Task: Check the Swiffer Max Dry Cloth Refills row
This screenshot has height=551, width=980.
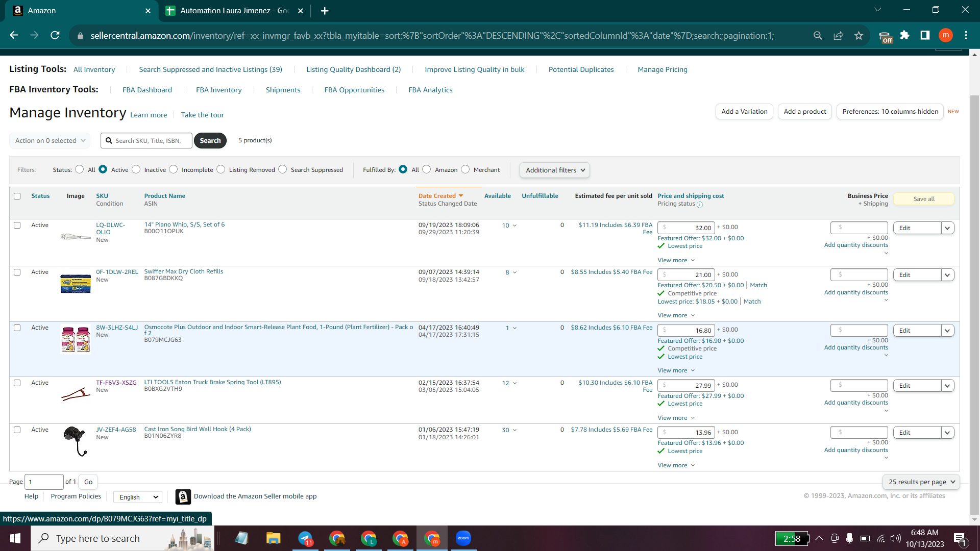Action: pyautogui.click(x=17, y=272)
